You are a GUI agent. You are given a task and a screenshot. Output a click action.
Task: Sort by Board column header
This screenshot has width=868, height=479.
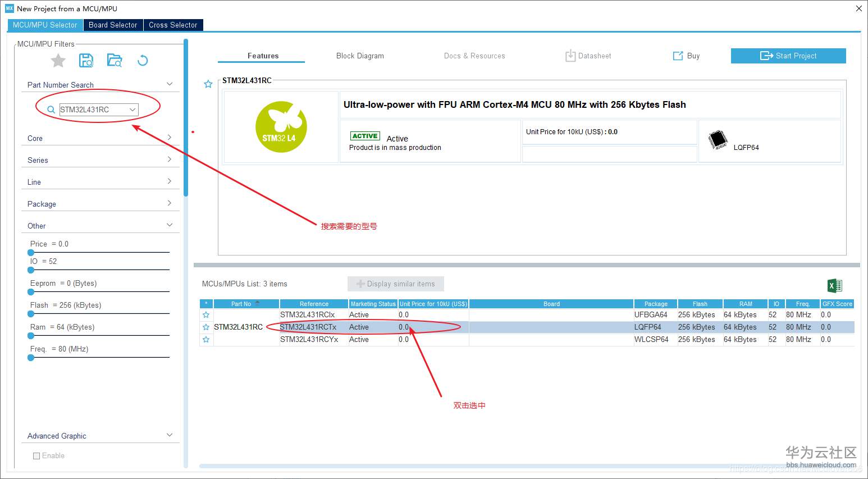tap(551, 304)
